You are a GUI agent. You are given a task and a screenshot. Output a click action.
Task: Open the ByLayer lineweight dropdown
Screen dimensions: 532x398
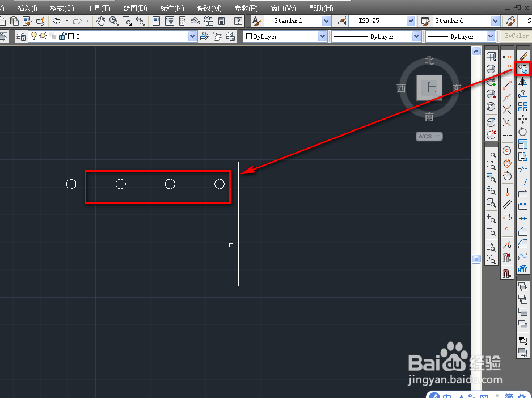coord(491,36)
